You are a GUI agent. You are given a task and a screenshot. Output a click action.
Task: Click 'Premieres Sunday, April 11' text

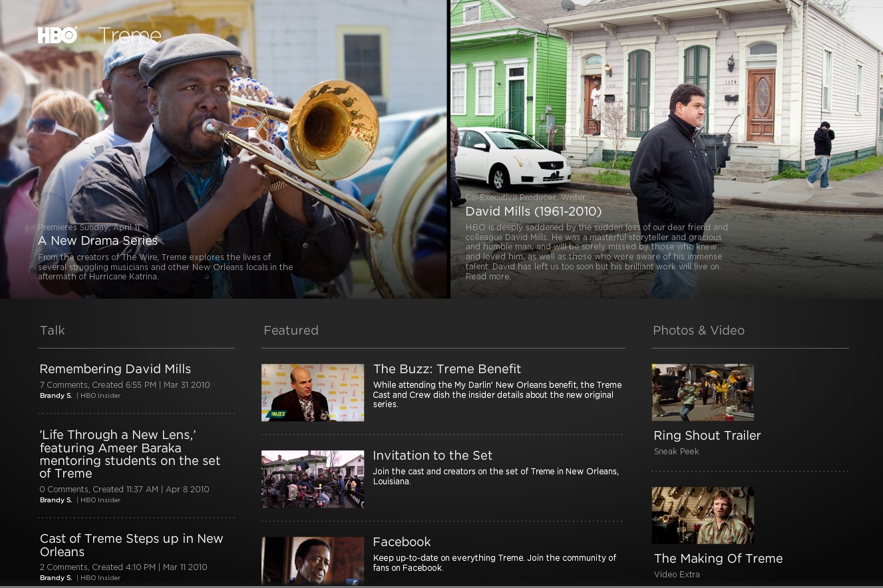(89, 227)
